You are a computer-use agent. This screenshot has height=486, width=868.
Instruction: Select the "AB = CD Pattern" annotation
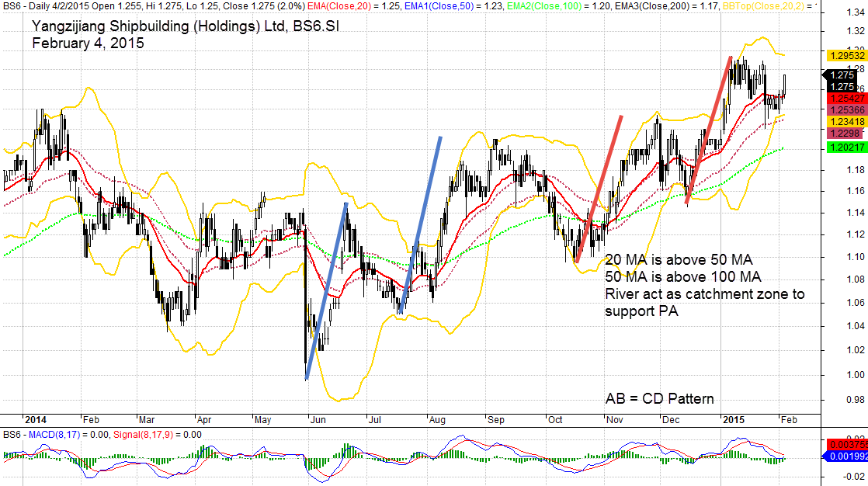[659, 398]
